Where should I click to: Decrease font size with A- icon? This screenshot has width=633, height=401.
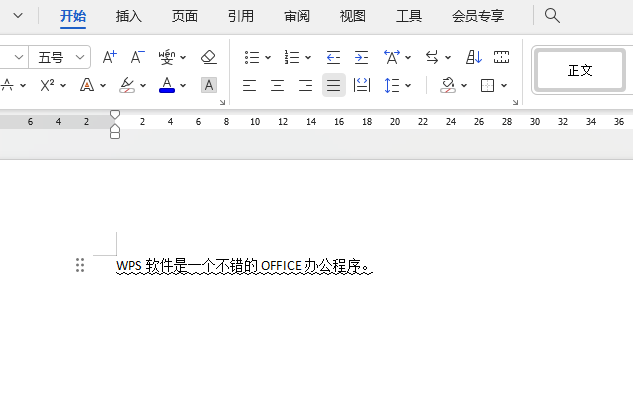coord(138,57)
